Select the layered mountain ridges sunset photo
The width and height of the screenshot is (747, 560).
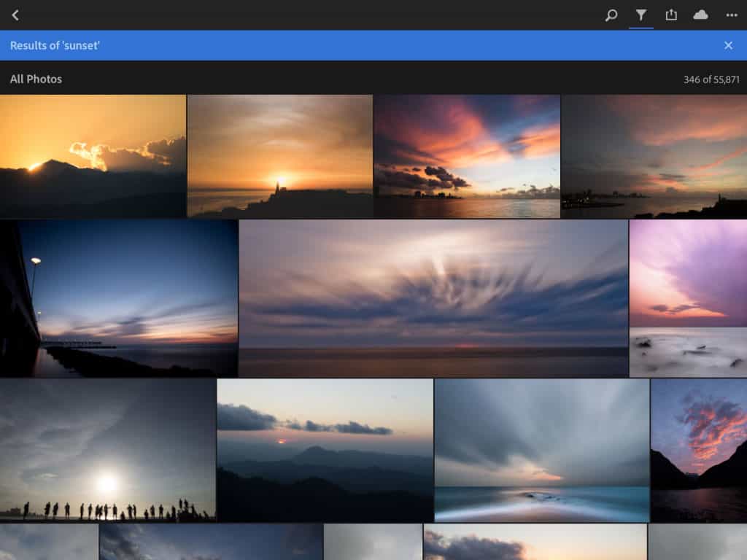click(x=325, y=450)
